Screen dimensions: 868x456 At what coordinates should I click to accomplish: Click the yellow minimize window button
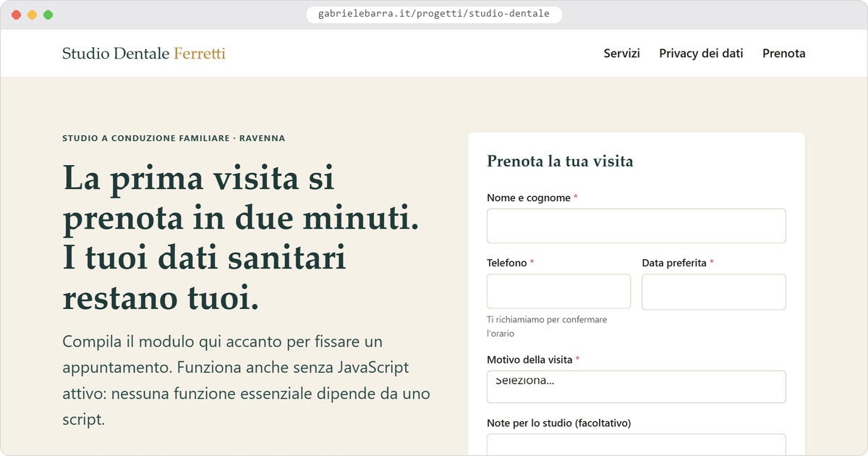coord(31,14)
